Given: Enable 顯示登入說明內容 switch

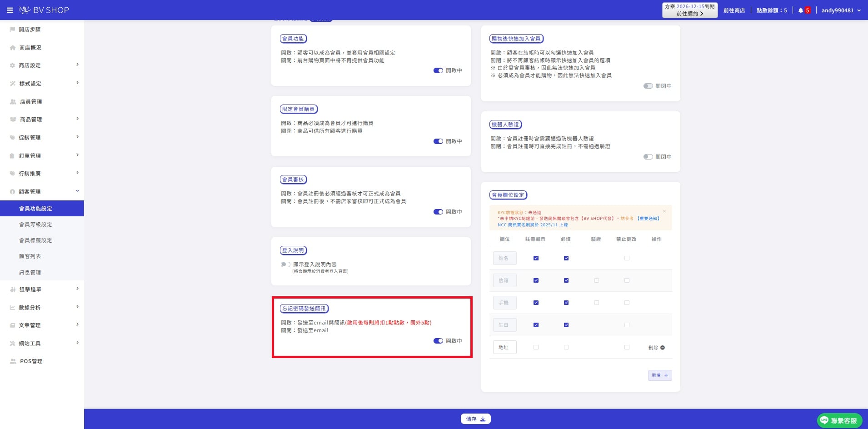Looking at the screenshot, I should (285, 264).
